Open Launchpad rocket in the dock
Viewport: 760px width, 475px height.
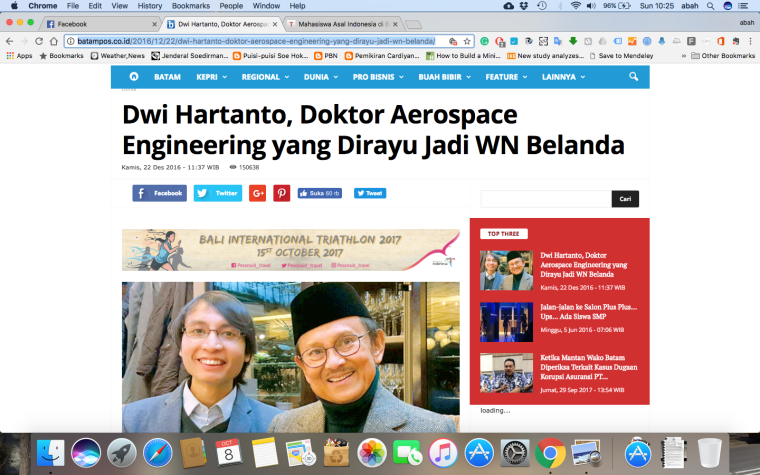point(122,453)
